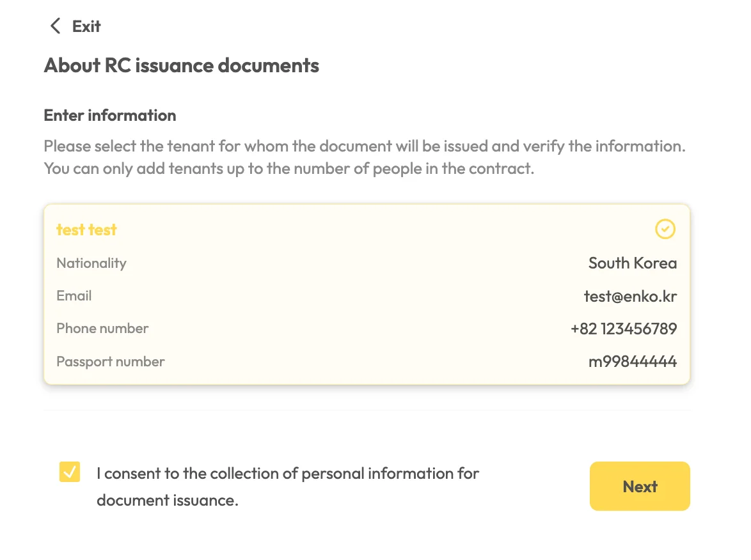Click the About RC issuance documents heading
The image size is (751, 560).
pyautogui.click(x=181, y=65)
